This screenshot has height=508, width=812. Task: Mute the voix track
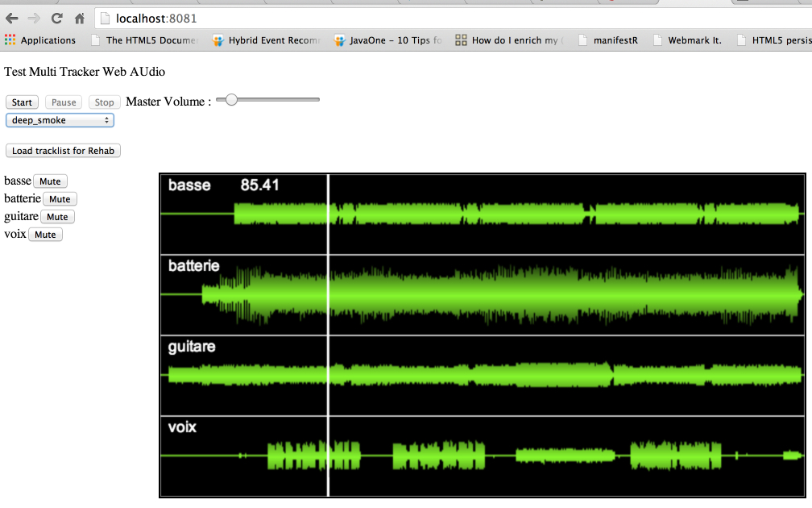[x=45, y=235]
